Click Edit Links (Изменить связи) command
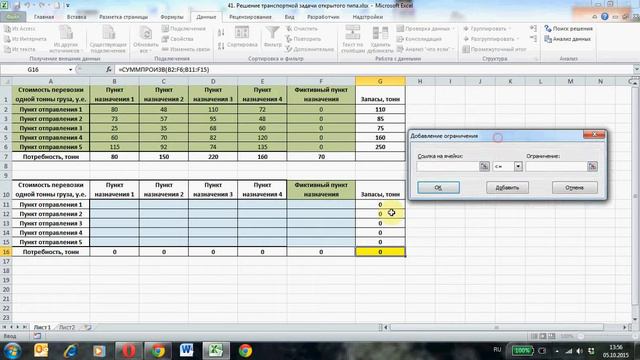This screenshot has height=360, width=640. click(x=186, y=49)
